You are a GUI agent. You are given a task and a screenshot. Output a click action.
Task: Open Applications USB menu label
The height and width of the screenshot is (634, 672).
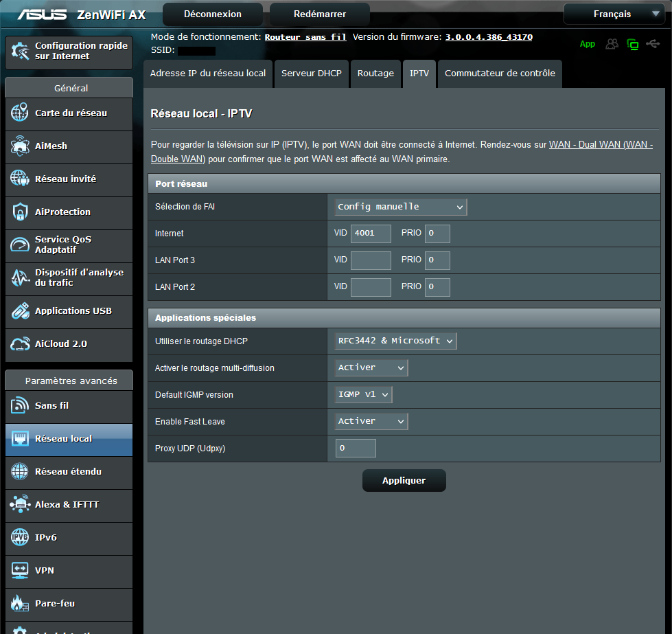click(x=73, y=311)
